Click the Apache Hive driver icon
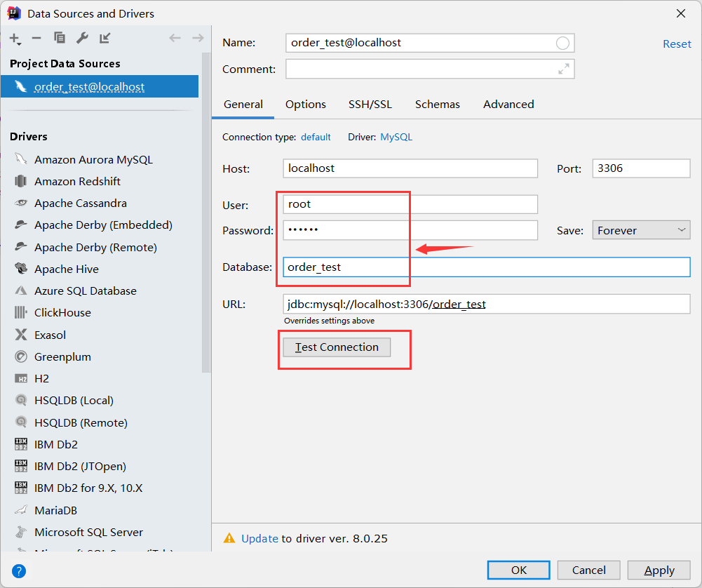The width and height of the screenshot is (702, 588). pos(20,269)
